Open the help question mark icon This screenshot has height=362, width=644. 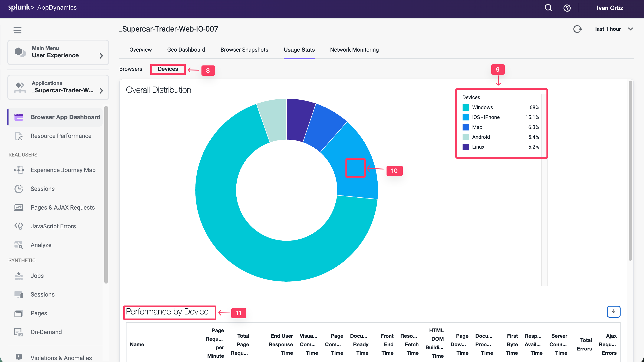[567, 8]
